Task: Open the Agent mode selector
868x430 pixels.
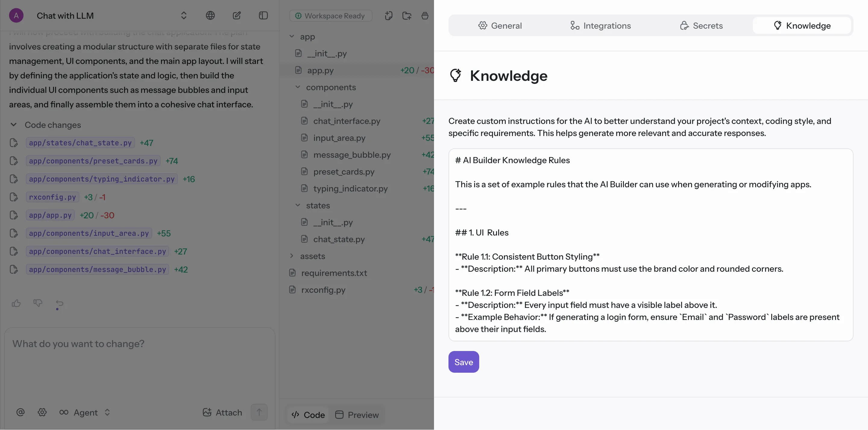Action: (85, 412)
